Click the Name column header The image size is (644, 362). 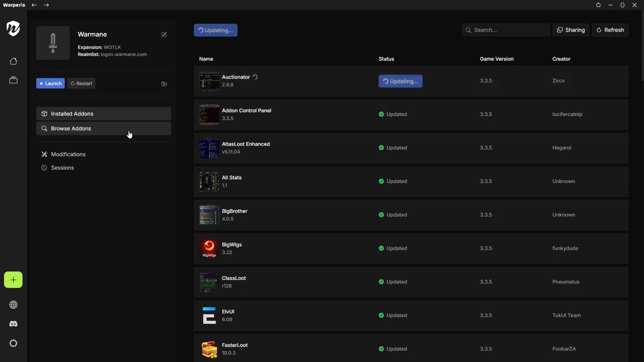[x=206, y=59]
